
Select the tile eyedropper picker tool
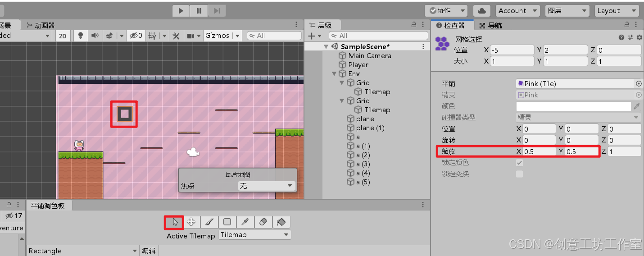245,222
